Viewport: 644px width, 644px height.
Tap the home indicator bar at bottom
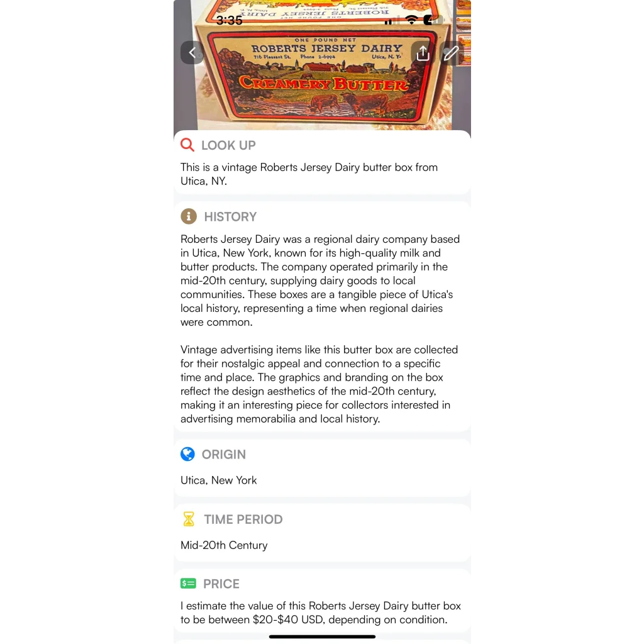click(x=322, y=636)
